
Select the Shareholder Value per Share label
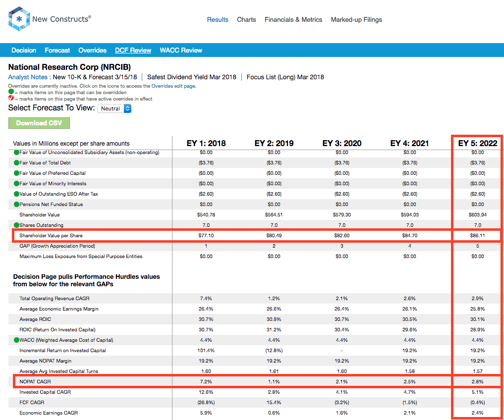pyautogui.click(x=51, y=236)
